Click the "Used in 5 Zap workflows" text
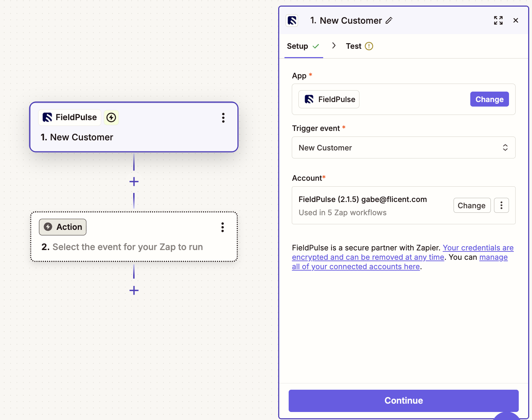532x420 pixels. click(343, 212)
